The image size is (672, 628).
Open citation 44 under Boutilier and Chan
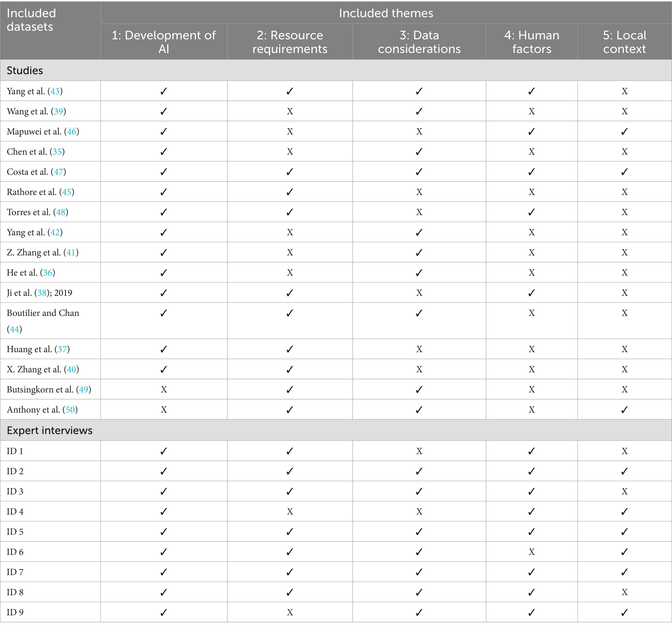[x=15, y=329]
